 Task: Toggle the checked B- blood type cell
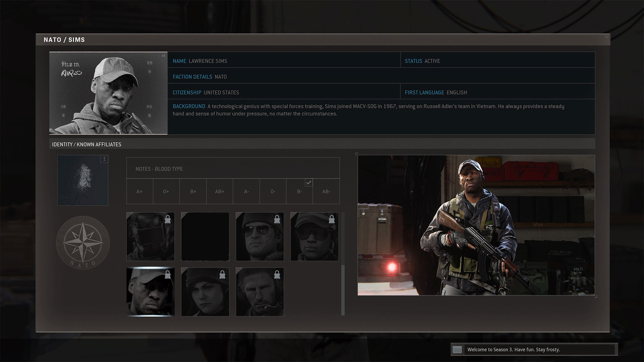[x=300, y=191]
